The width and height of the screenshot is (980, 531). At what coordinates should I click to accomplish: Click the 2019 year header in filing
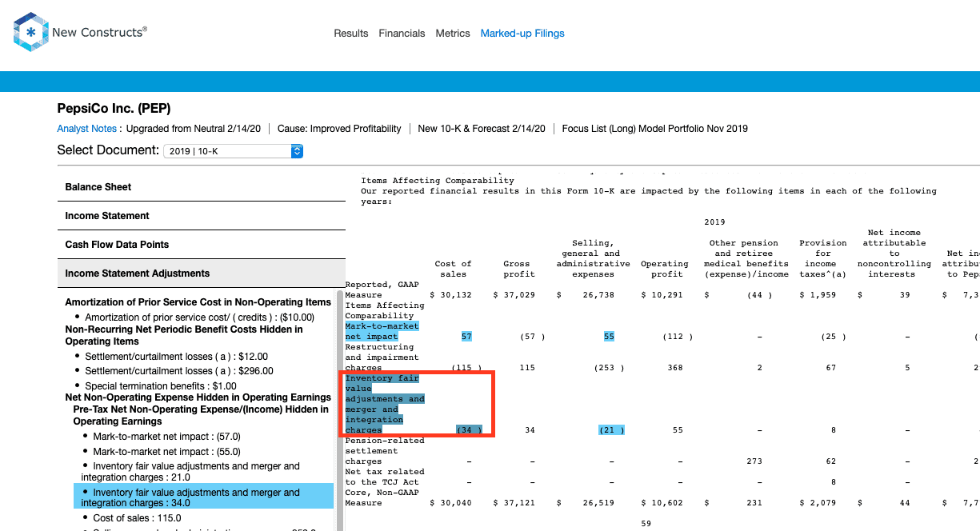point(714,222)
